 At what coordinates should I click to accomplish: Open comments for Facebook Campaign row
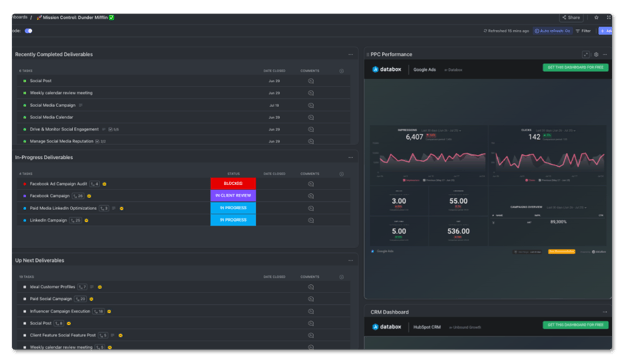click(x=311, y=196)
